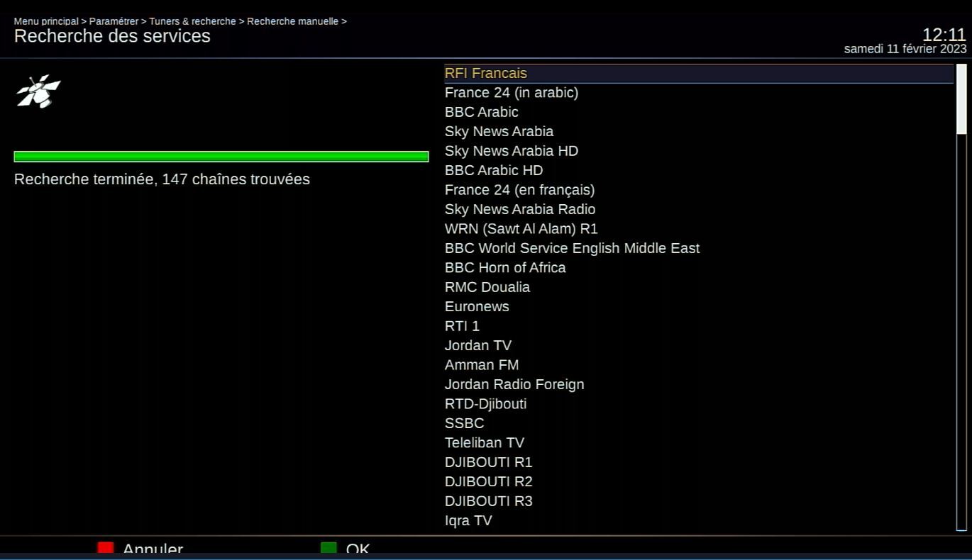972x560 pixels.
Task: Select DJIBOUTI R3 radio service
Action: (699, 501)
